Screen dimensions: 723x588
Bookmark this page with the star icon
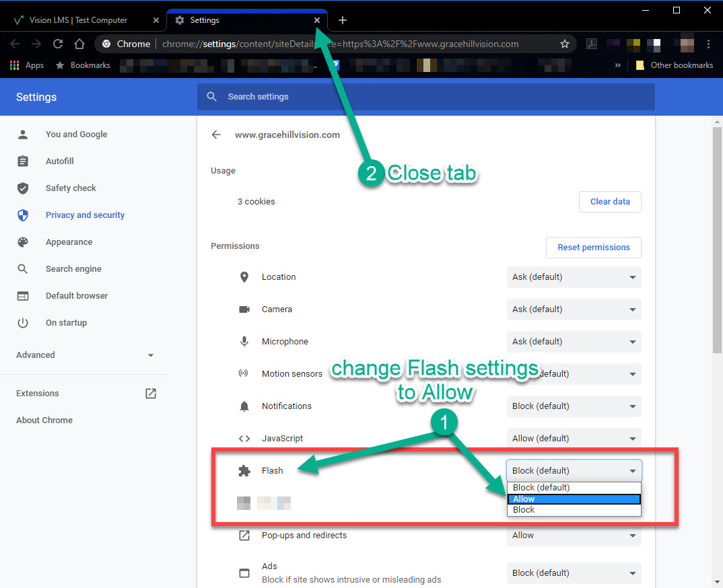pyautogui.click(x=564, y=44)
